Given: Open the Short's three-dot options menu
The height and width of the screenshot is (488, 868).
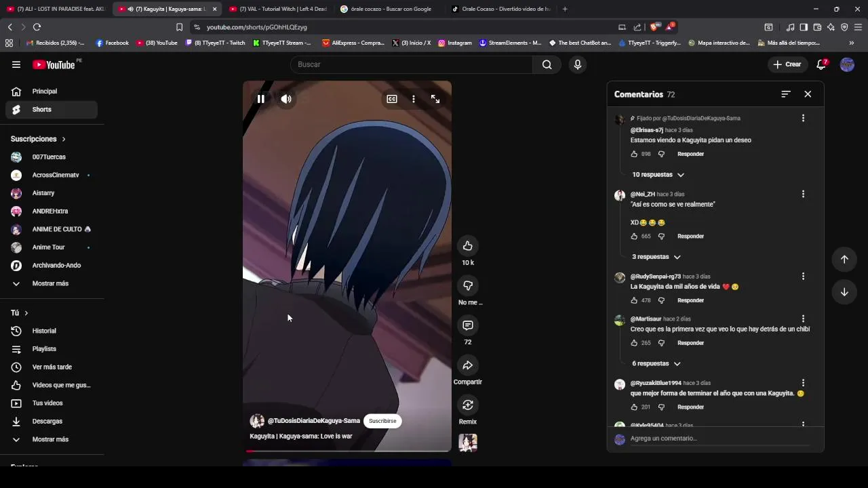Looking at the screenshot, I should click(x=414, y=99).
